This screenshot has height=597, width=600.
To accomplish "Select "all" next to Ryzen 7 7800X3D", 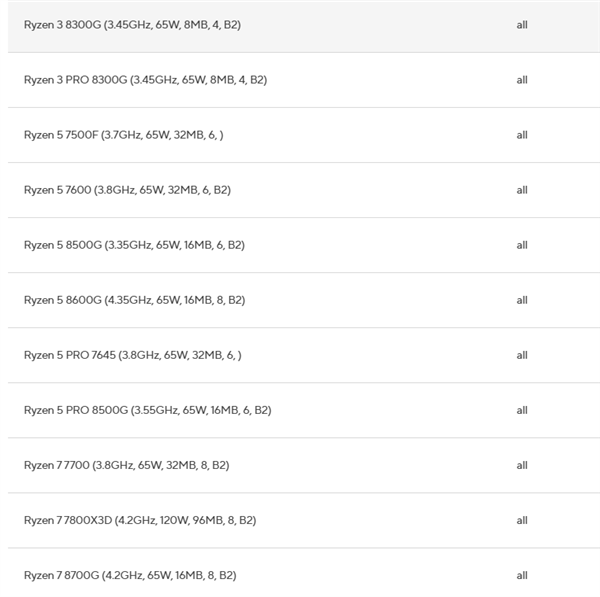I will point(522,520).
